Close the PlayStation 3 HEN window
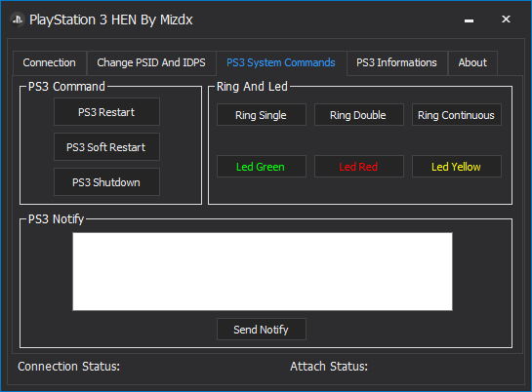This screenshot has width=532, height=392. (506, 20)
